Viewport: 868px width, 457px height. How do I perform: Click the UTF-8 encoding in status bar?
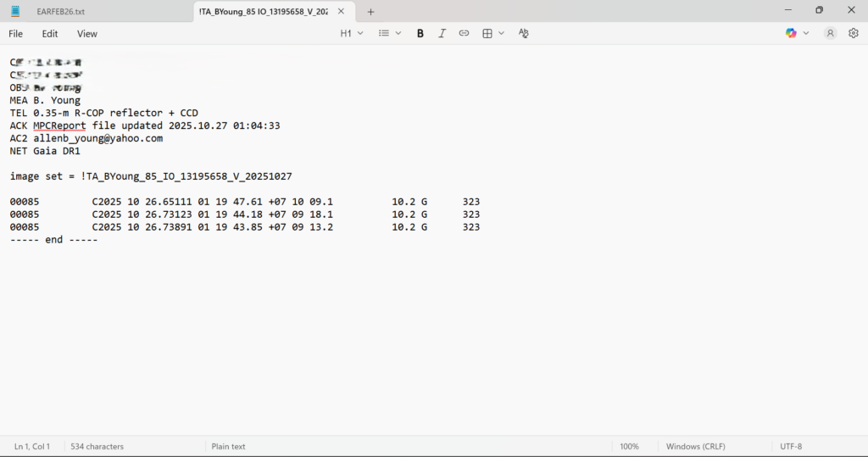791,446
